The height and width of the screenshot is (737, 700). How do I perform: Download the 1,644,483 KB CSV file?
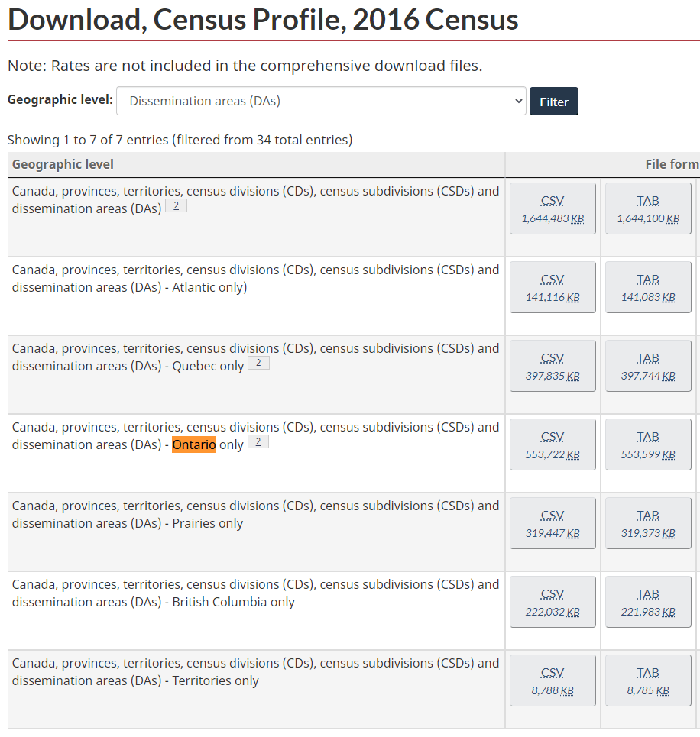[x=553, y=208]
